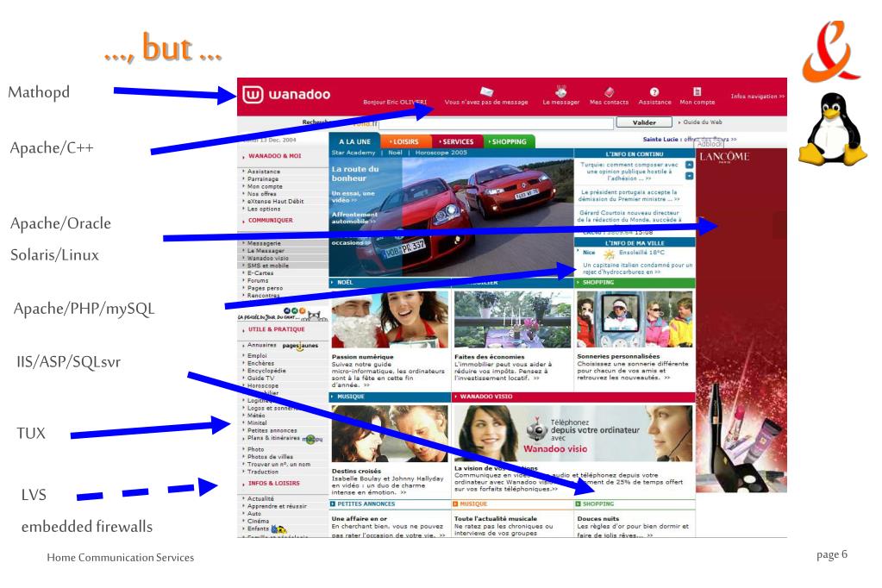Click the UTILE & PRATIQUE sidebar heading
This screenshot has height=588, width=882.
click(x=276, y=329)
